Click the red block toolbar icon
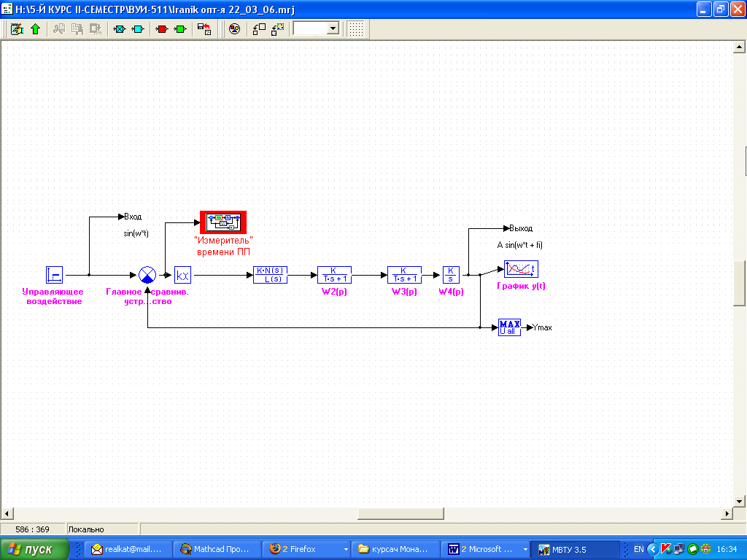 click(x=162, y=29)
